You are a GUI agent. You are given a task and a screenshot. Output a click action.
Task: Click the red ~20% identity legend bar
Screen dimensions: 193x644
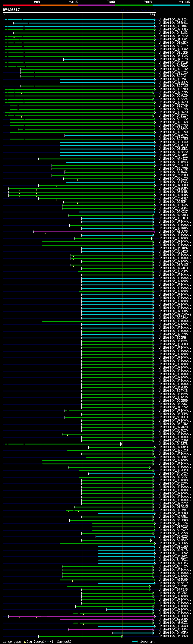pos(22,5)
